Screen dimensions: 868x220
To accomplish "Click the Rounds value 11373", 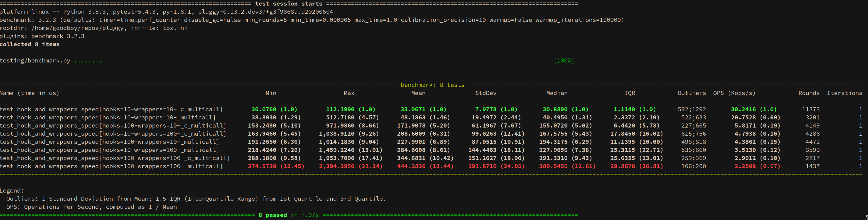I will pyautogui.click(x=811, y=109).
